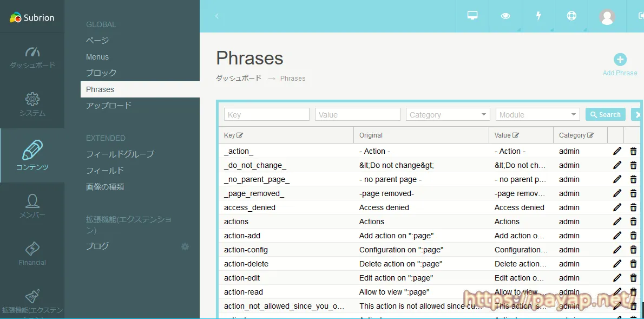Open the lightning bolt quick actions

[x=538, y=16]
